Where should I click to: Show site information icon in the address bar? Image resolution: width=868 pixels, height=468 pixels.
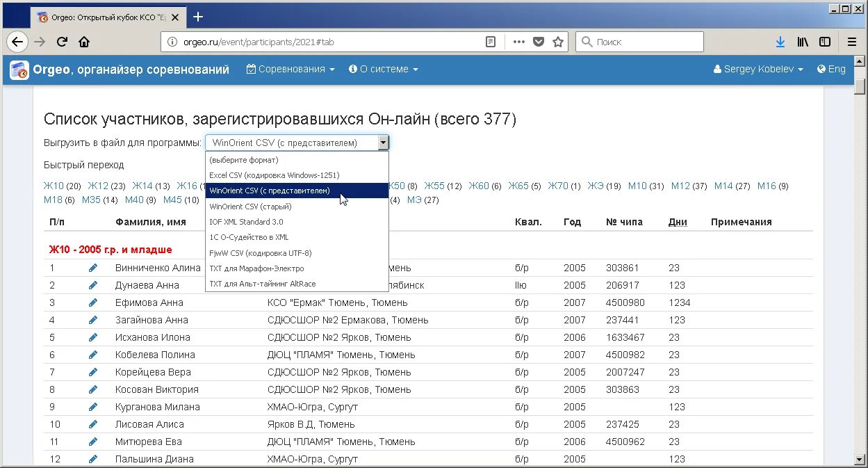pyautogui.click(x=173, y=42)
